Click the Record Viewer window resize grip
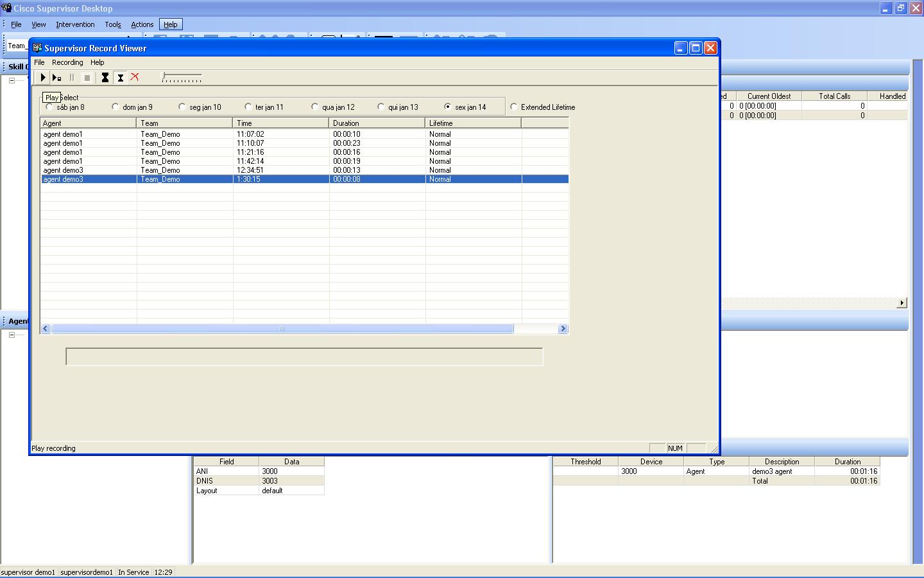This screenshot has height=578, width=924. pos(714,449)
